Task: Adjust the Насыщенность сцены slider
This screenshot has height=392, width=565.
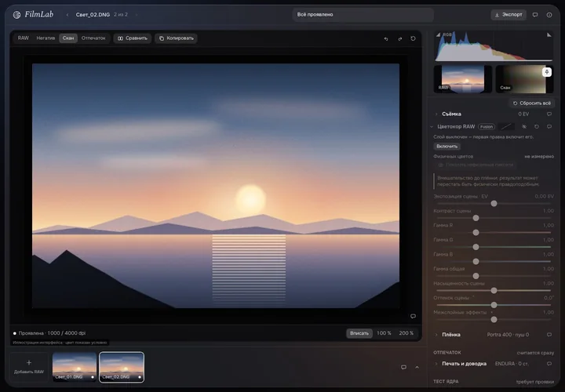Action: coord(494,291)
